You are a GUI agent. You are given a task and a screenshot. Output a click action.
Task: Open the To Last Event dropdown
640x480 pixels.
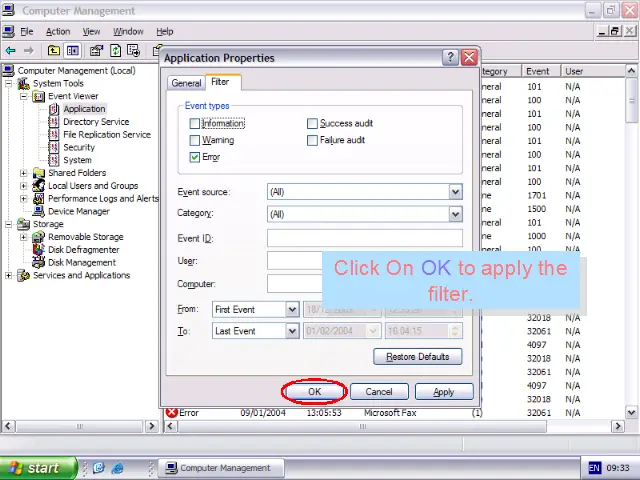click(292, 331)
